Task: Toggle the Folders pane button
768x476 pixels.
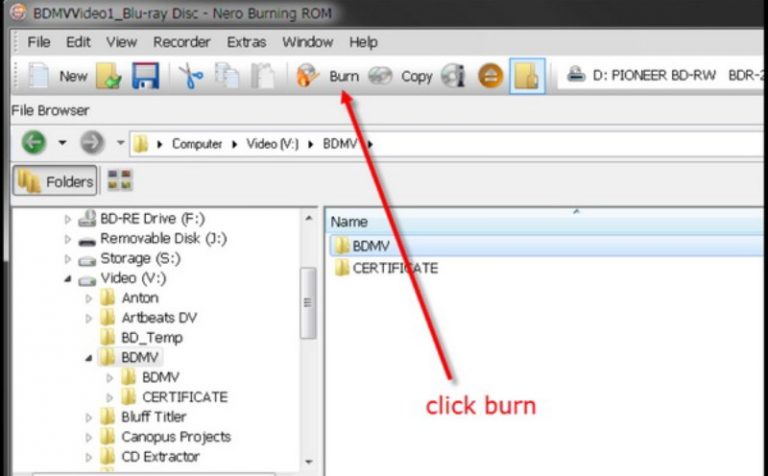Action: 55,181
